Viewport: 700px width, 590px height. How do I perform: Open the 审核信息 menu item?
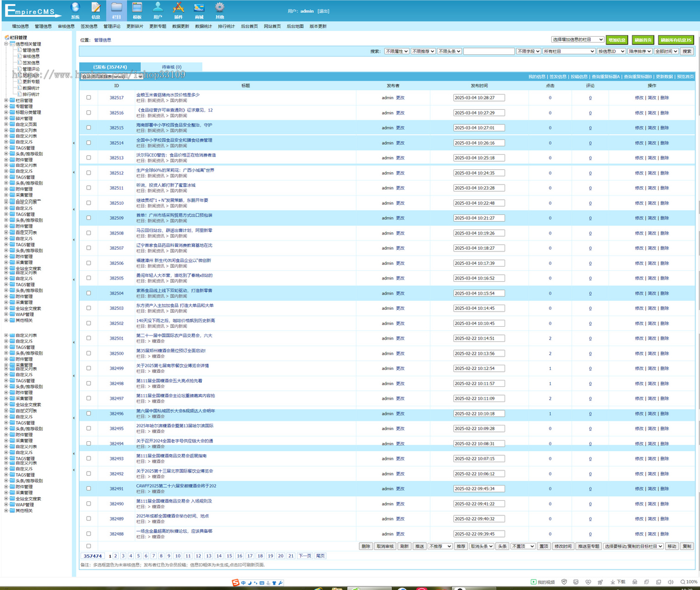(x=66, y=26)
